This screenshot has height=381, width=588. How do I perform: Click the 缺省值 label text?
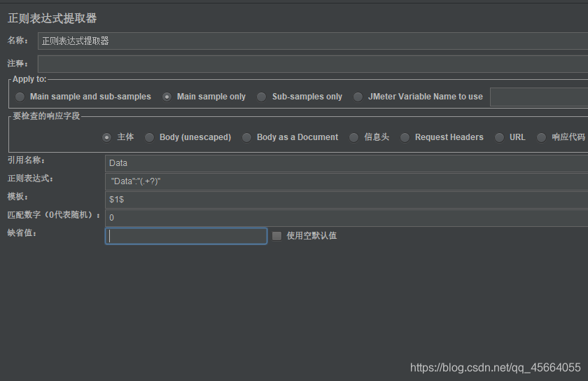pyautogui.click(x=22, y=233)
